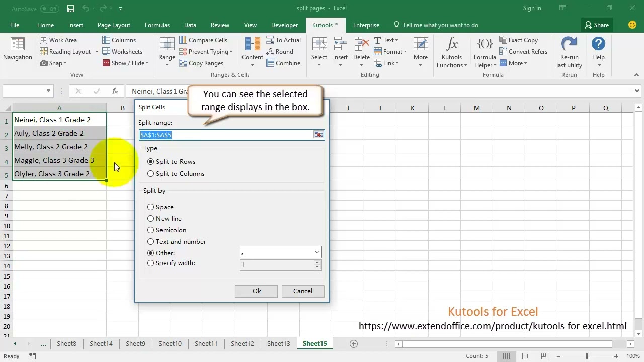Viewport: 644px width, 362px height.
Task: Expand the formula bar
Action: [x=637, y=91]
